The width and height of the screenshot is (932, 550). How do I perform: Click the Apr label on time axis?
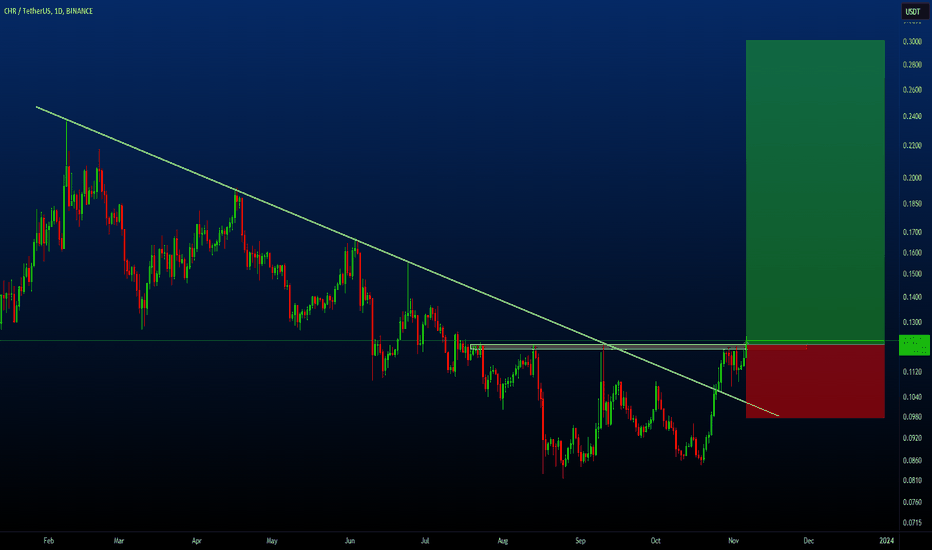197,541
